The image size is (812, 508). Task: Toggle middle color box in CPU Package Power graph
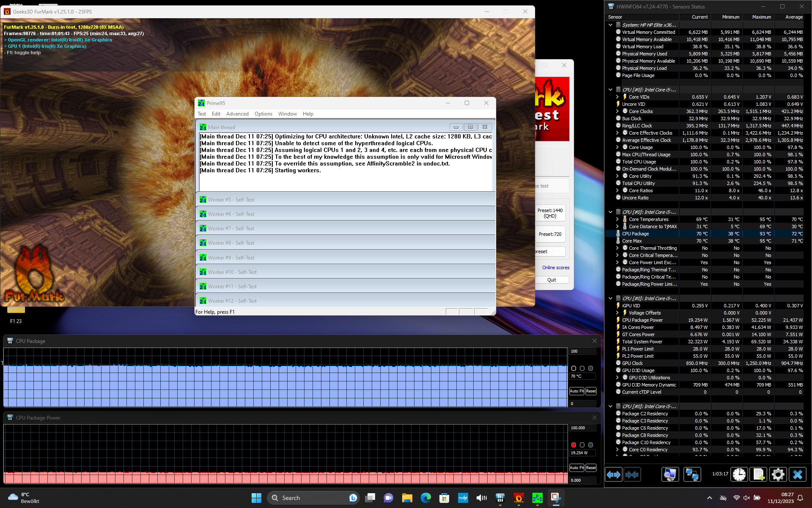point(582,445)
